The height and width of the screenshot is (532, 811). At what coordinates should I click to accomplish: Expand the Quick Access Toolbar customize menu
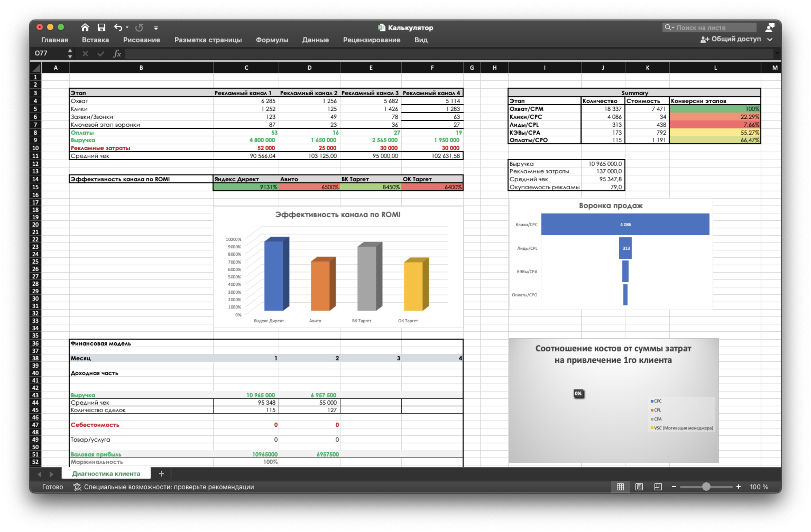point(156,28)
